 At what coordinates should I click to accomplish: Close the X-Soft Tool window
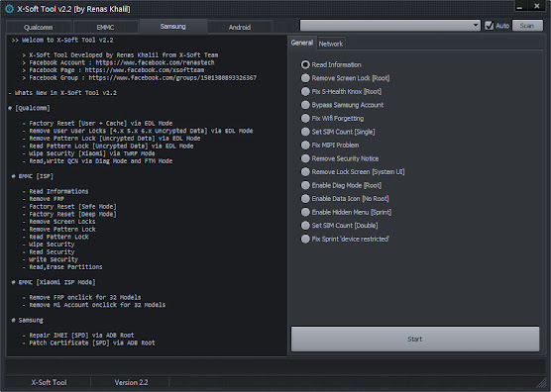coord(536,6)
